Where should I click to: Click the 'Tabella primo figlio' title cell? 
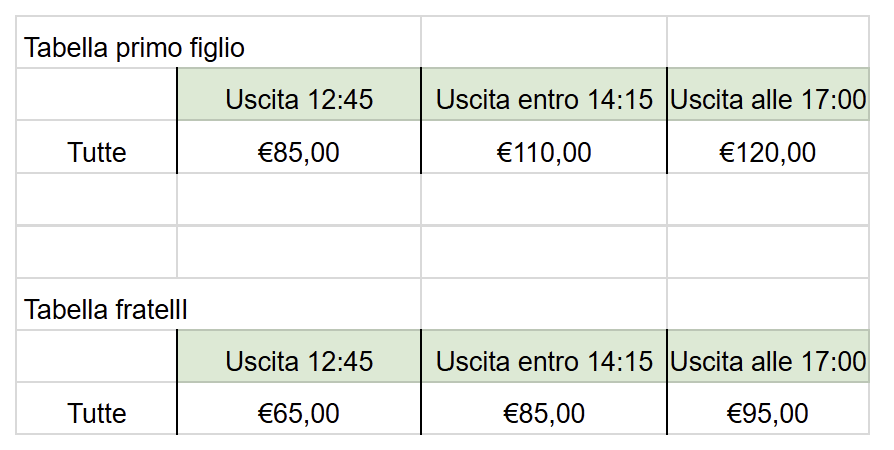click(x=134, y=47)
